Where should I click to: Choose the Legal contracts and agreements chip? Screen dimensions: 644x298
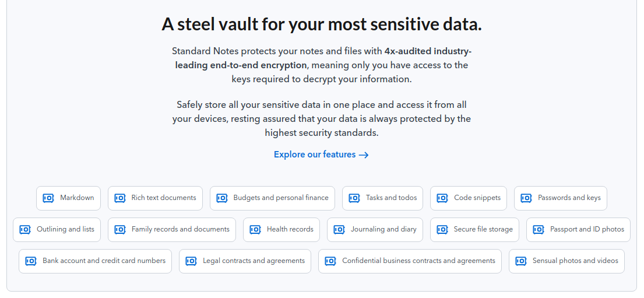point(245,261)
